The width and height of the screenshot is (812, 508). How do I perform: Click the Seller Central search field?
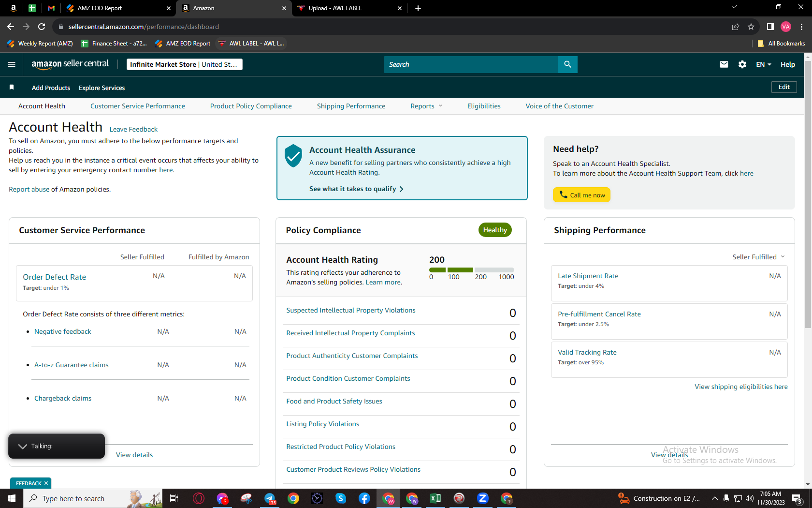click(x=471, y=64)
